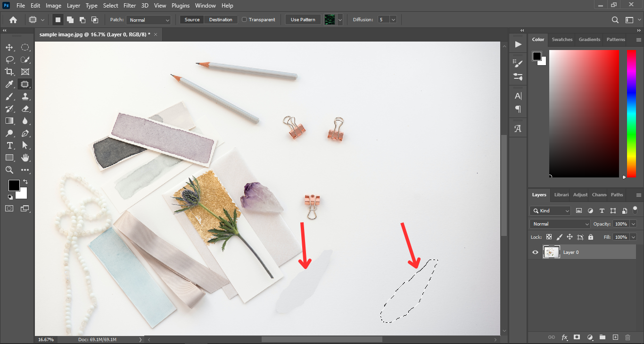Open the Patch mode dropdown

pos(149,20)
